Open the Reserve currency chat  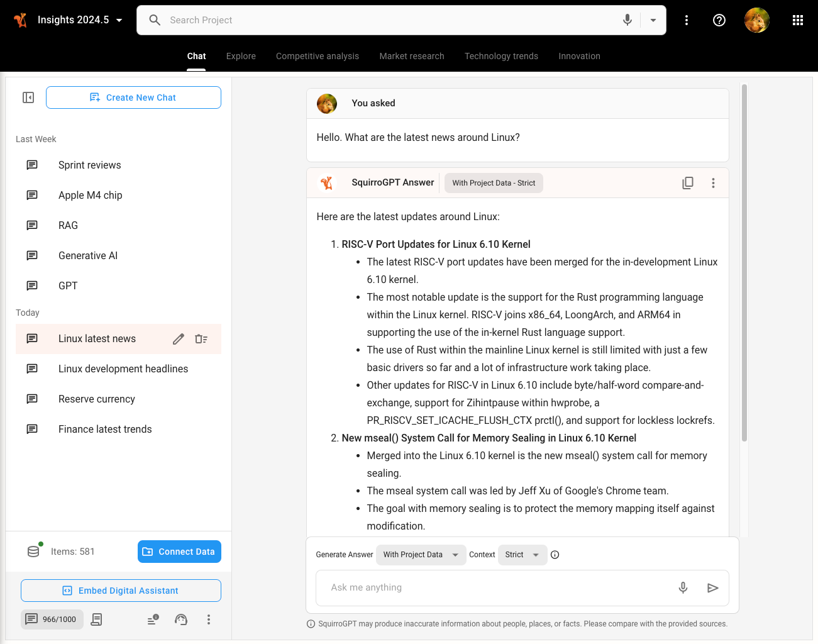click(118, 399)
